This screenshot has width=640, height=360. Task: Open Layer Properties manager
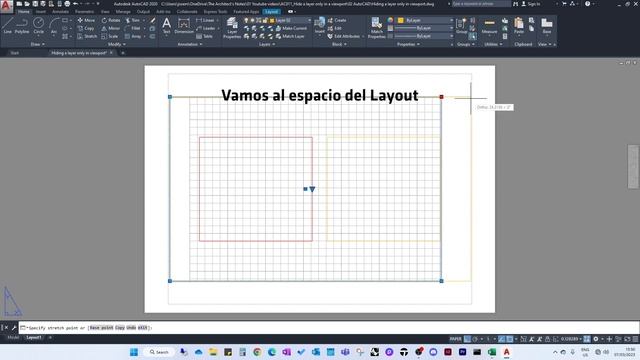232,28
